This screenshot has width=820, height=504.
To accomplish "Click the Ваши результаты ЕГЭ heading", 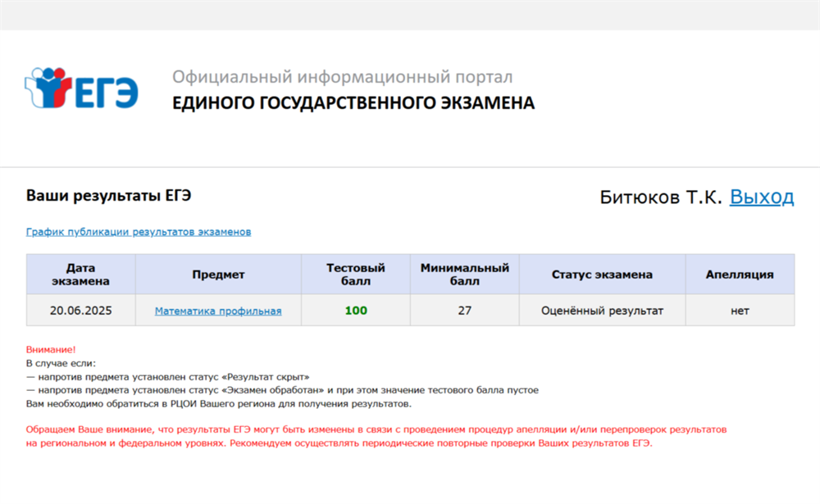I will point(109,196).
